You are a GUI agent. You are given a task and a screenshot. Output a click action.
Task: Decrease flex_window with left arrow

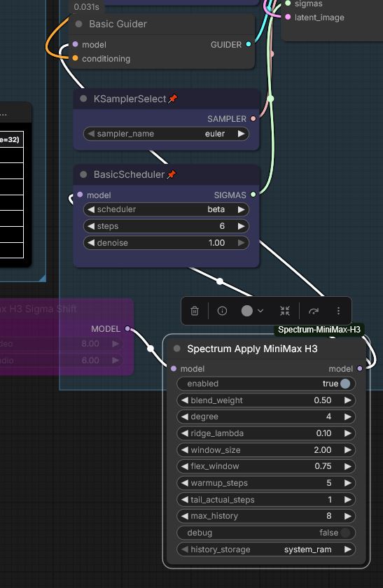point(184,466)
